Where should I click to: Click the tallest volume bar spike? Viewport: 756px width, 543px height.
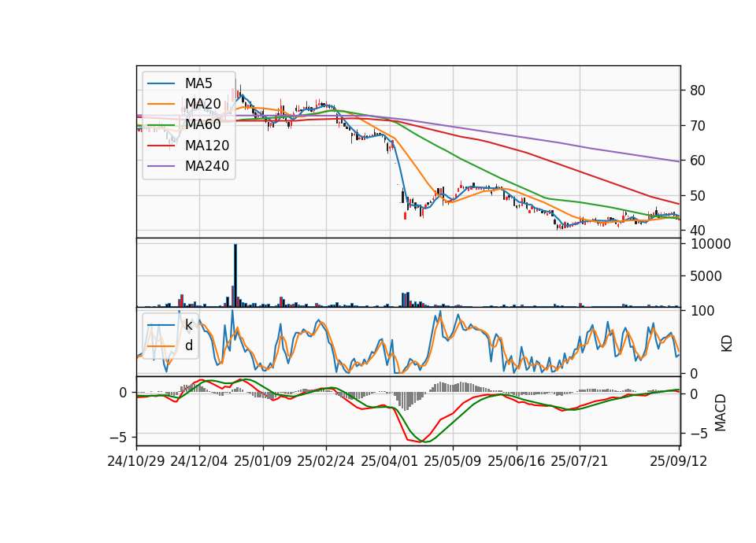(235, 275)
